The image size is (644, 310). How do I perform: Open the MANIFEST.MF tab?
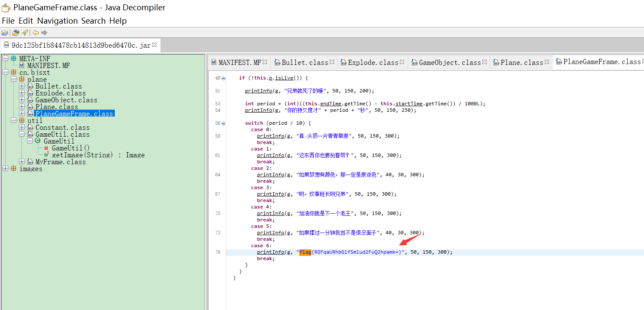pos(239,61)
